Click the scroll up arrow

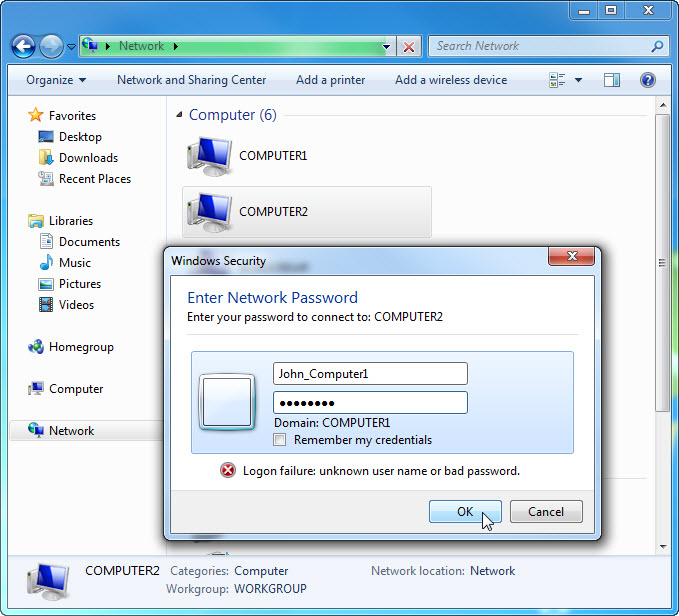point(663,105)
